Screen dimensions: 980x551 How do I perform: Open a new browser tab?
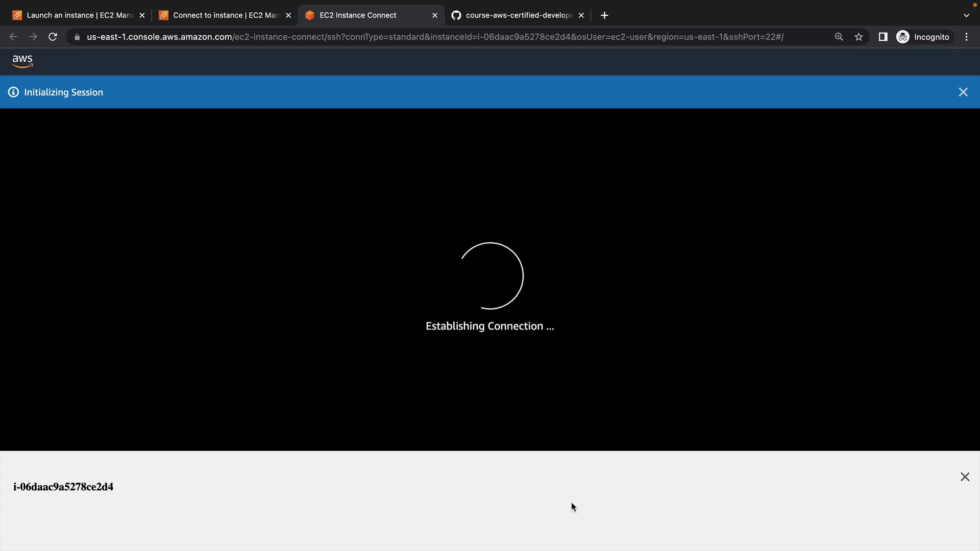point(604,15)
